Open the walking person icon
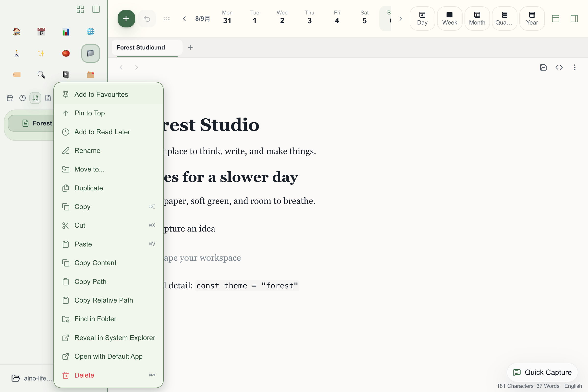 coord(16,53)
